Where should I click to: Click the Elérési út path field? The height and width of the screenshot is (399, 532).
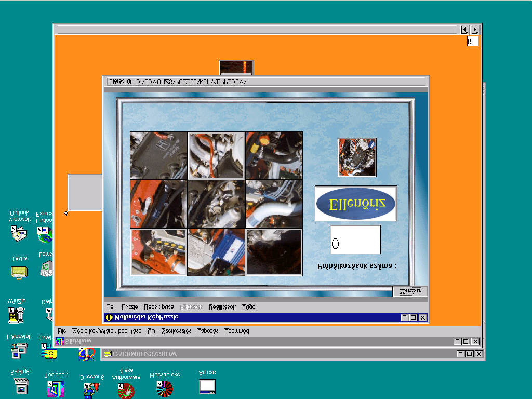[267, 82]
